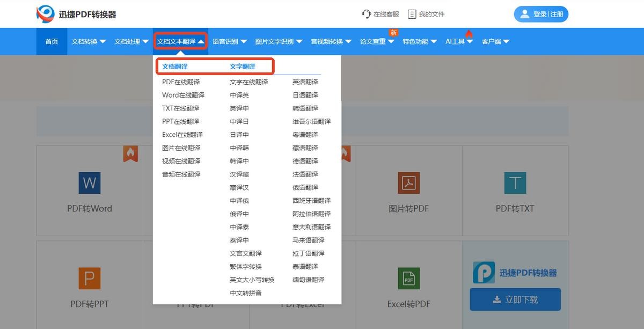
Task: Go to the 首页 tab
Action: coord(52,41)
